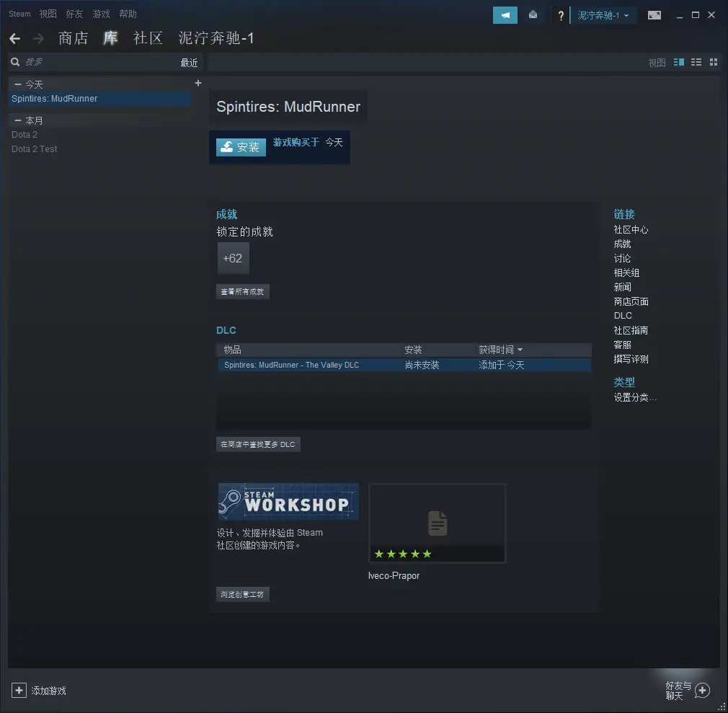Open the Steam menu
Image resolution: width=728 pixels, height=713 pixels.
(x=19, y=14)
